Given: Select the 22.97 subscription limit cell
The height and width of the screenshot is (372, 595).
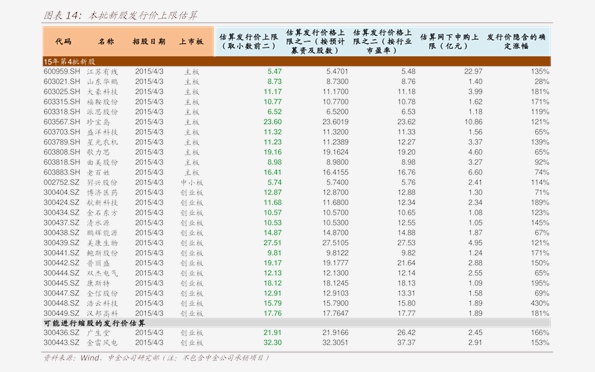Looking at the screenshot, I should coord(473,71).
